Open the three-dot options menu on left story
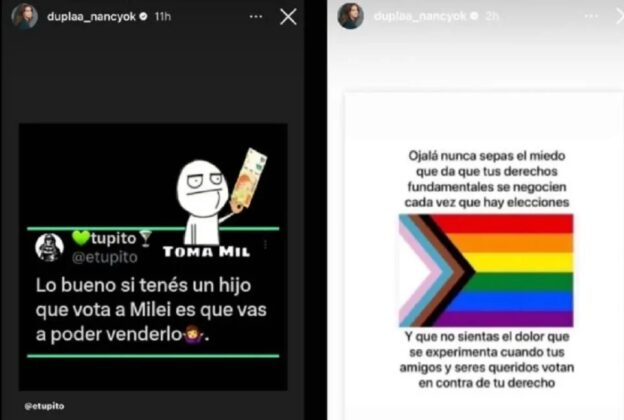 click(x=256, y=17)
